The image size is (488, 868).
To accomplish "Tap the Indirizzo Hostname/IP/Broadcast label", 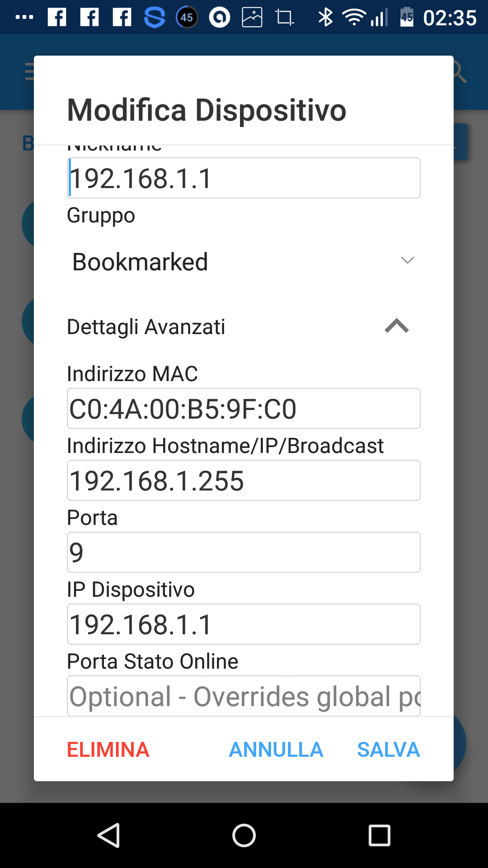I will 225,446.
